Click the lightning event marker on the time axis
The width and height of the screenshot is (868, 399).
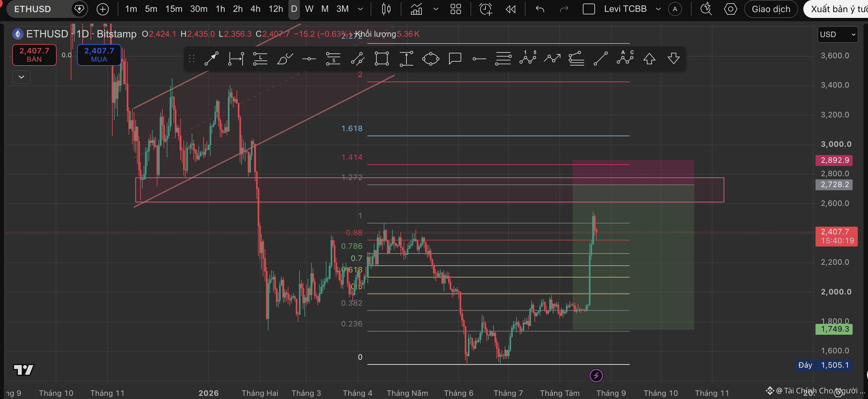[x=596, y=375]
